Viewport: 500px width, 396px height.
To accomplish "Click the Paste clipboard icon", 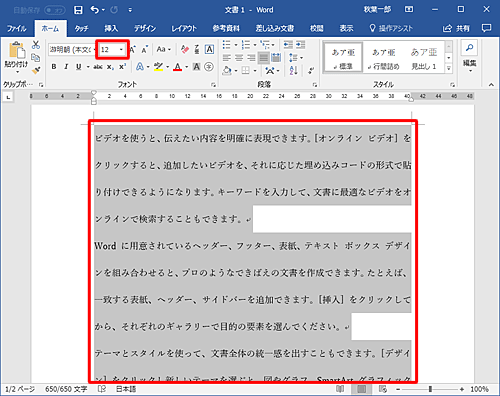I will click(16, 51).
